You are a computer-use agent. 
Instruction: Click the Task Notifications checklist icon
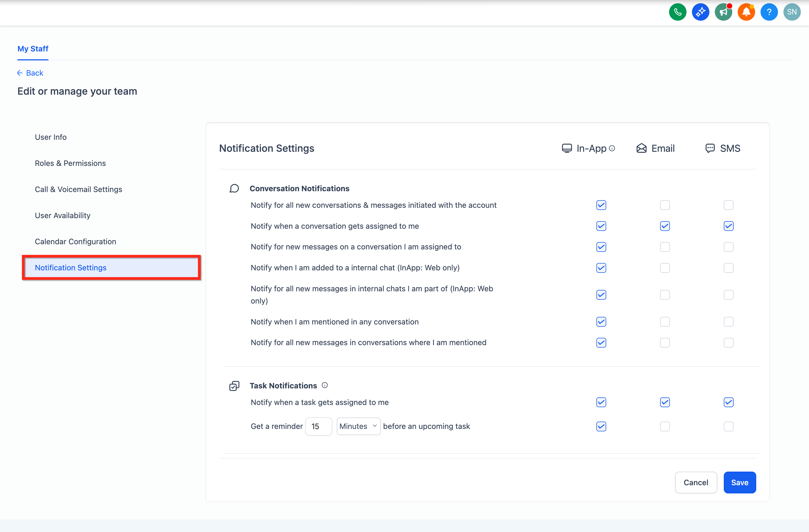234,386
